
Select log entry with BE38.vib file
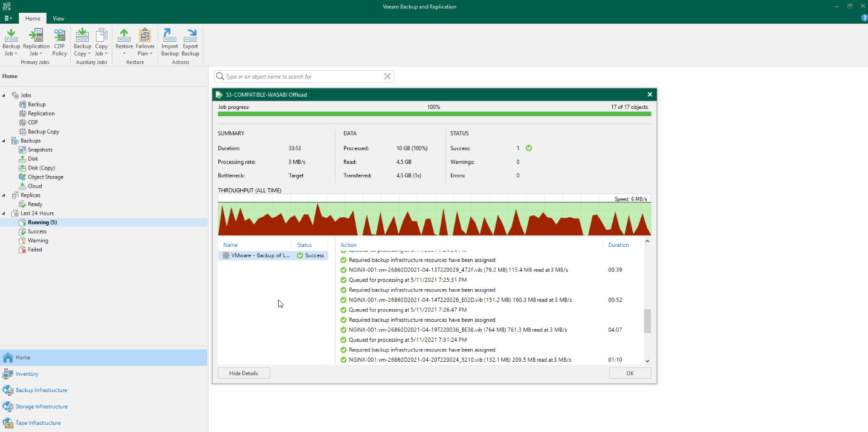pyautogui.click(x=489, y=330)
